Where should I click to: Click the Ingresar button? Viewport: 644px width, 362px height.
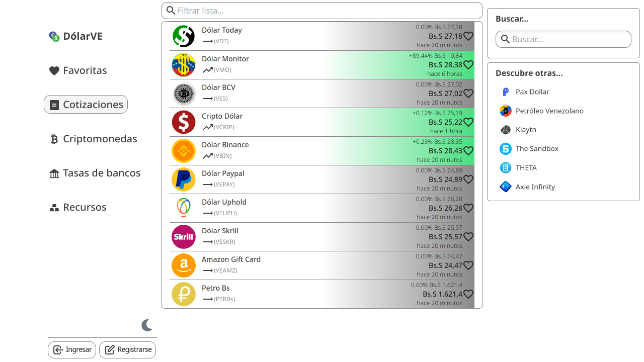[72, 350]
